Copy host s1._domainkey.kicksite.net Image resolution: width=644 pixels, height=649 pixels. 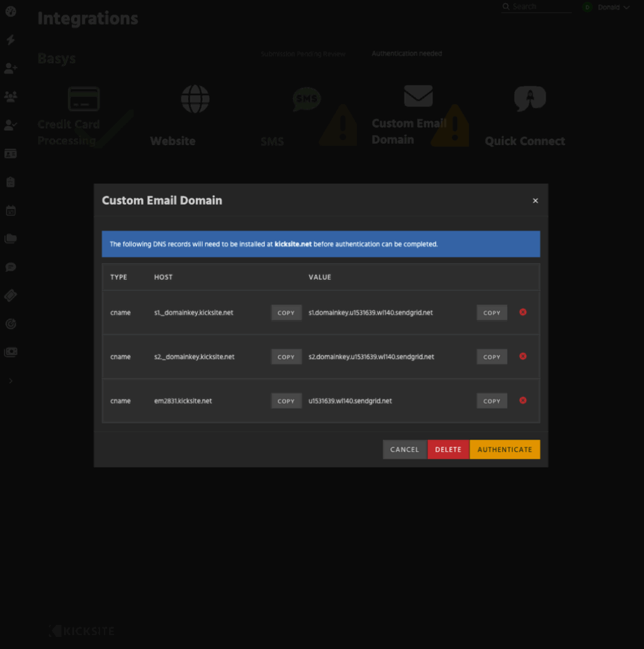click(x=286, y=312)
